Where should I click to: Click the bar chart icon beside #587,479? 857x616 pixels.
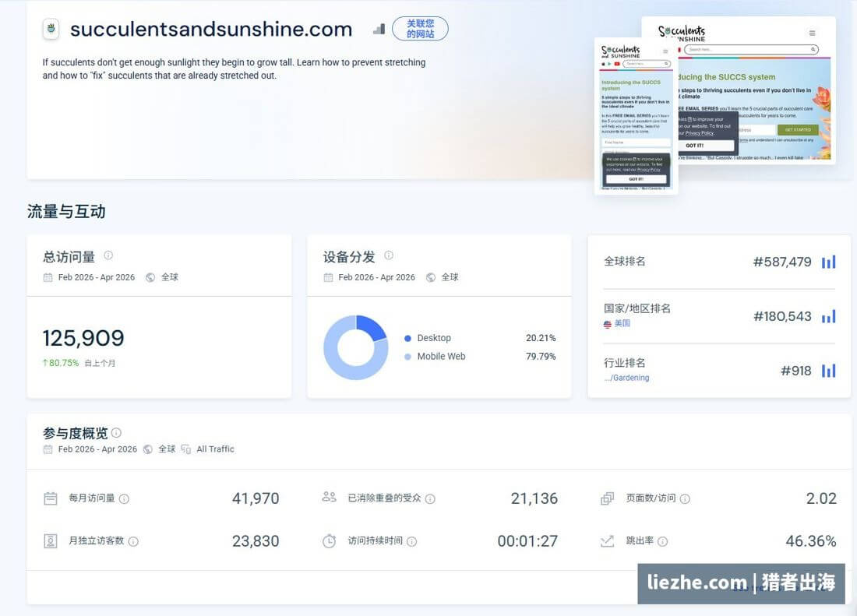tap(829, 262)
